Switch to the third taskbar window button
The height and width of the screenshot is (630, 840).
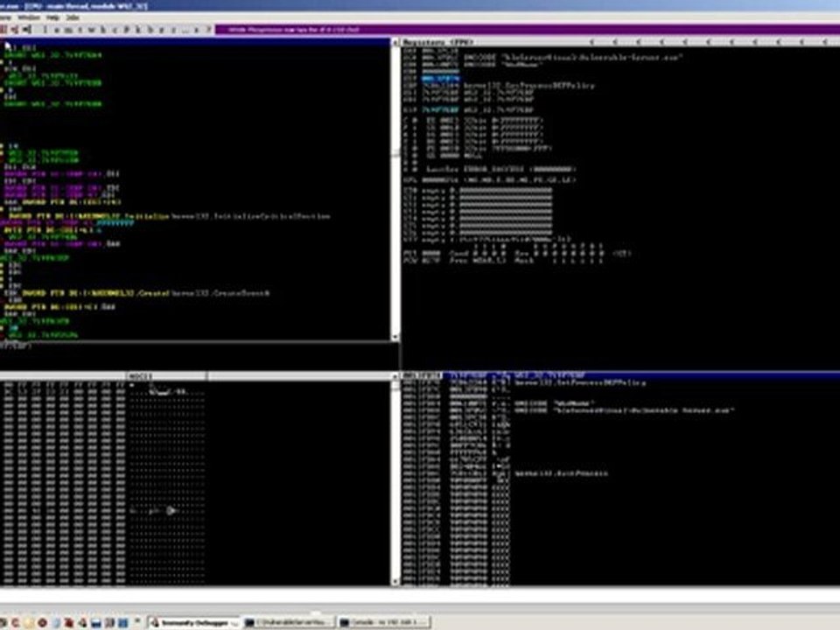pyautogui.click(x=384, y=622)
